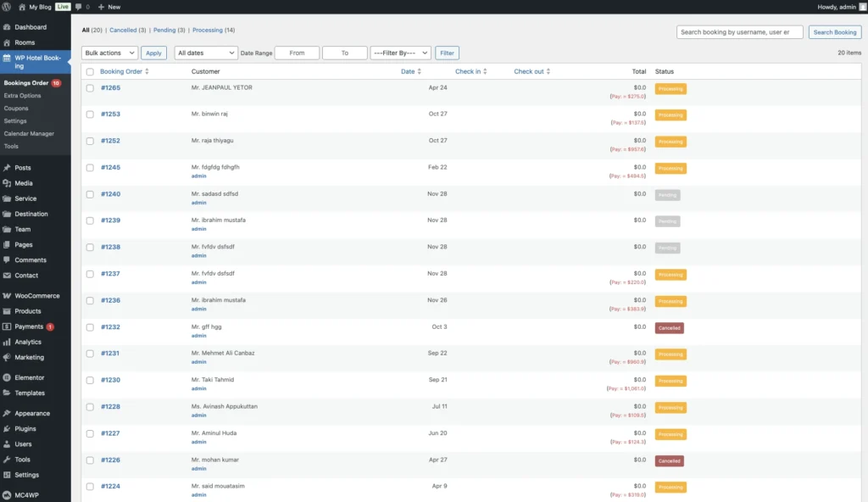Image resolution: width=868 pixels, height=502 pixels.
Task: Open the comments bubble icon in top bar
Action: pos(79,7)
